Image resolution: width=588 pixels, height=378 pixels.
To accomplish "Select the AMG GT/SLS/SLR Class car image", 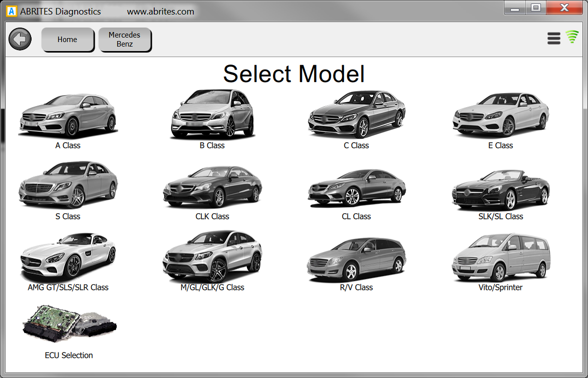I will [68, 257].
